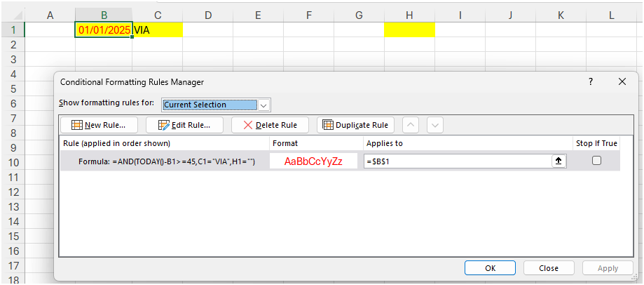The image size is (644, 285).
Task: Confirm with the OK button
Action: tap(491, 268)
